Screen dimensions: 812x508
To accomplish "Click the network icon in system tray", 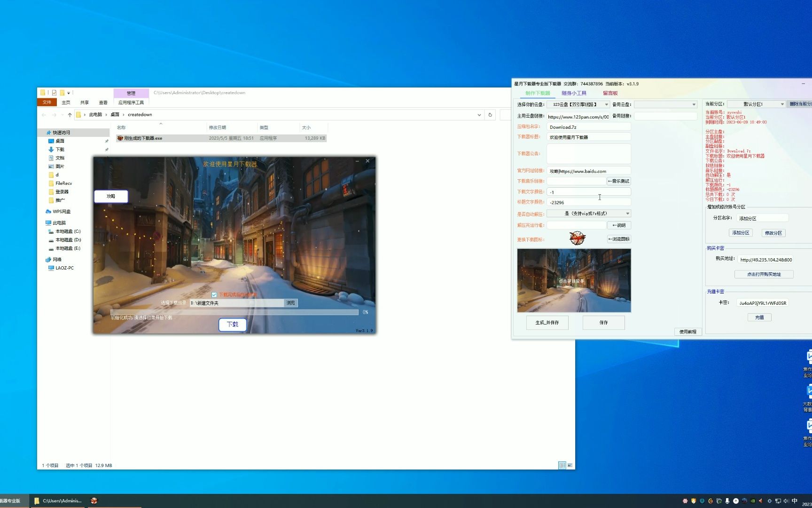I will [x=778, y=501].
